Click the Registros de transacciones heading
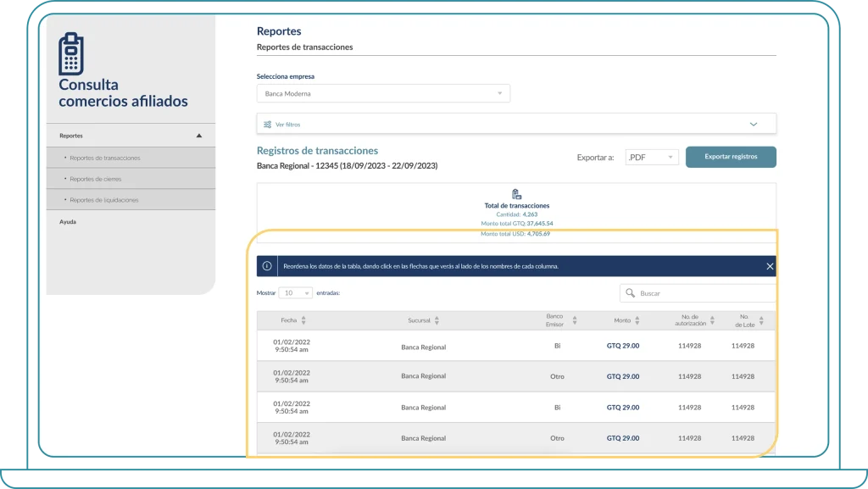Viewport: 868px width, 489px height. pos(317,151)
